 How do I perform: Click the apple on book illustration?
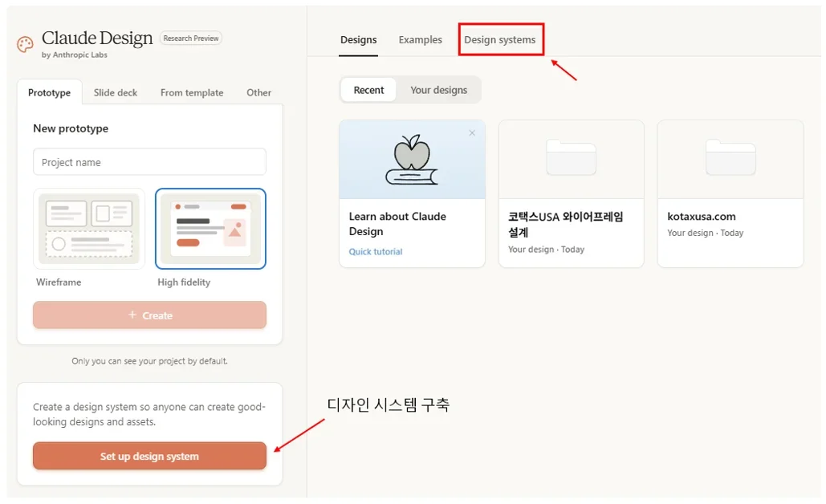pyautogui.click(x=412, y=160)
